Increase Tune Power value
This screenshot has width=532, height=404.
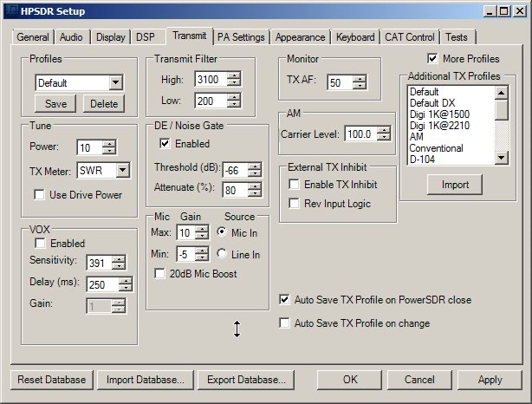[x=109, y=144]
